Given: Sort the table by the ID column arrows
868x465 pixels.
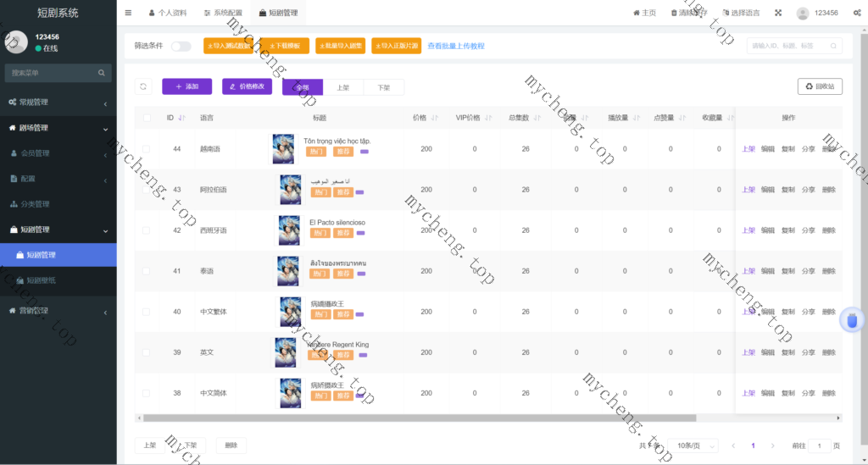Looking at the screenshot, I should point(181,118).
